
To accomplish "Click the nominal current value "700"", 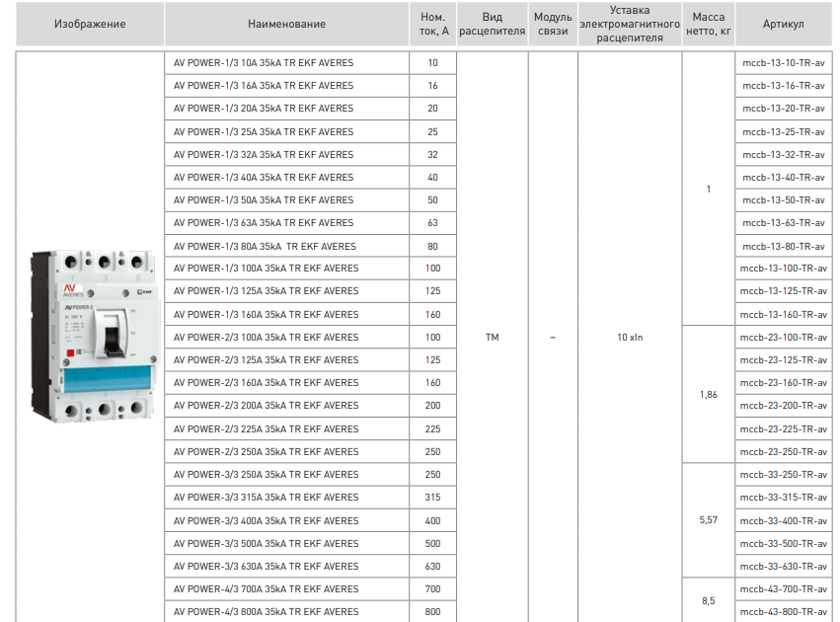I will pyautogui.click(x=433, y=588).
